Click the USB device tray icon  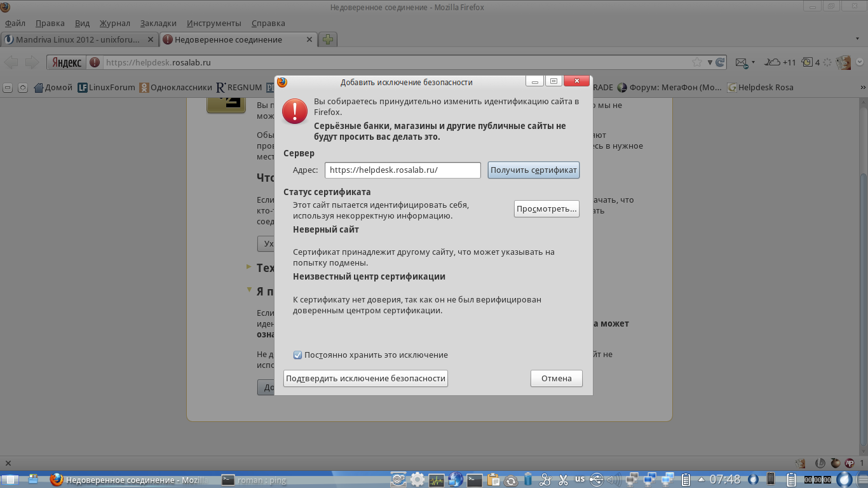[597, 480]
